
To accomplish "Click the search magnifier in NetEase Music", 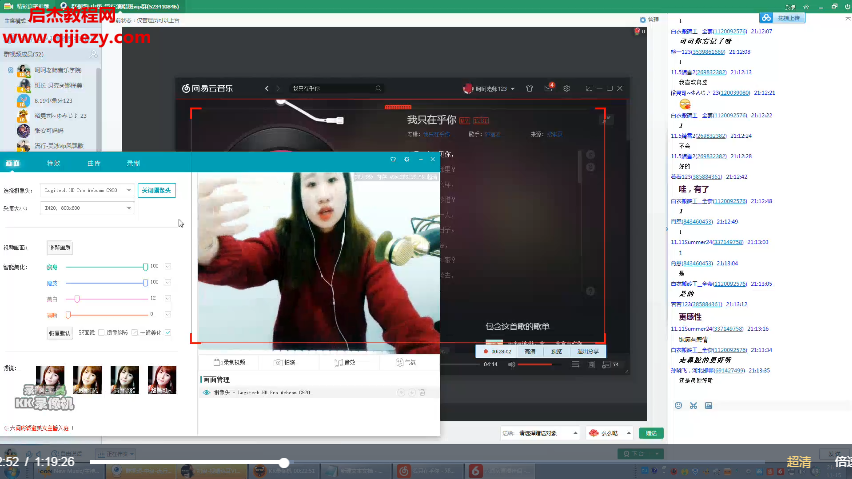I will pyautogui.click(x=378, y=88).
